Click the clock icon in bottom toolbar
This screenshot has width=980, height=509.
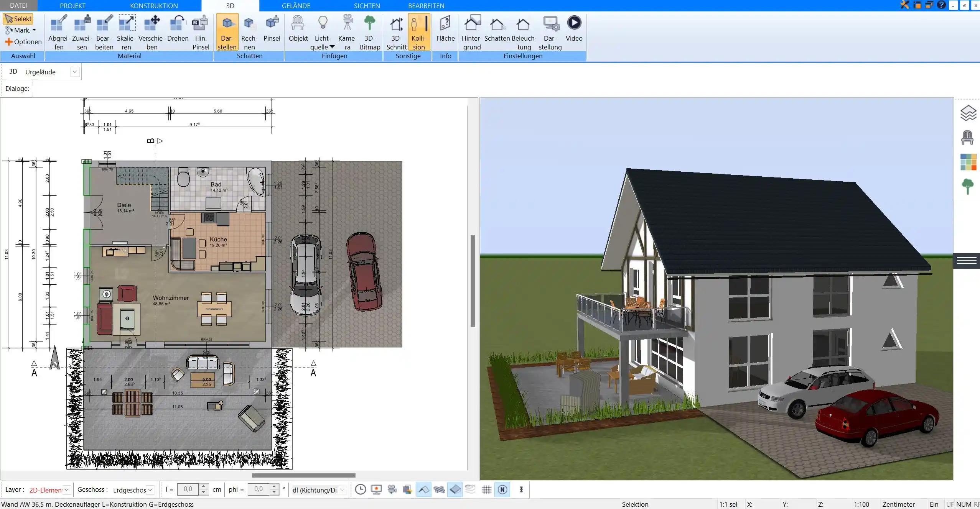(x=360, y=489)
